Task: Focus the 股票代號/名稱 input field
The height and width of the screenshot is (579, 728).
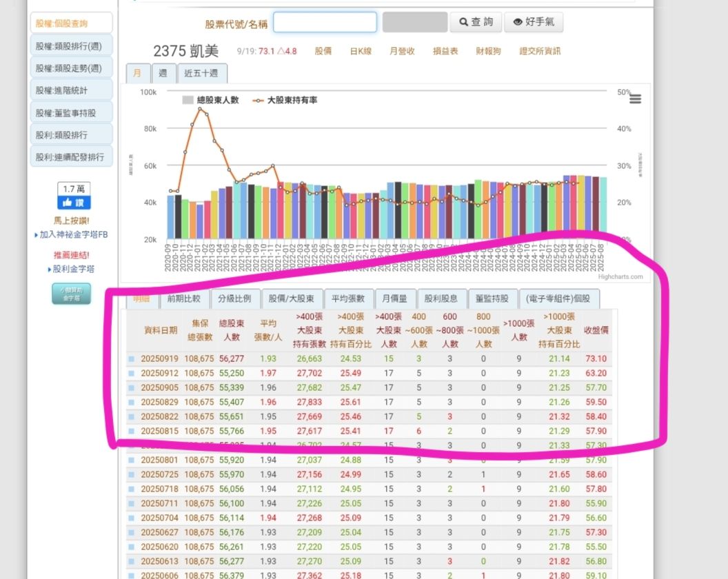Action: click(325, 23)
